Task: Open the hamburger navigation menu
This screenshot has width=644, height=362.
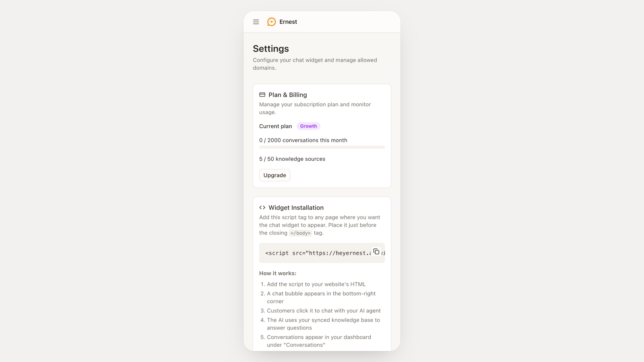Action: coord(256,22)
